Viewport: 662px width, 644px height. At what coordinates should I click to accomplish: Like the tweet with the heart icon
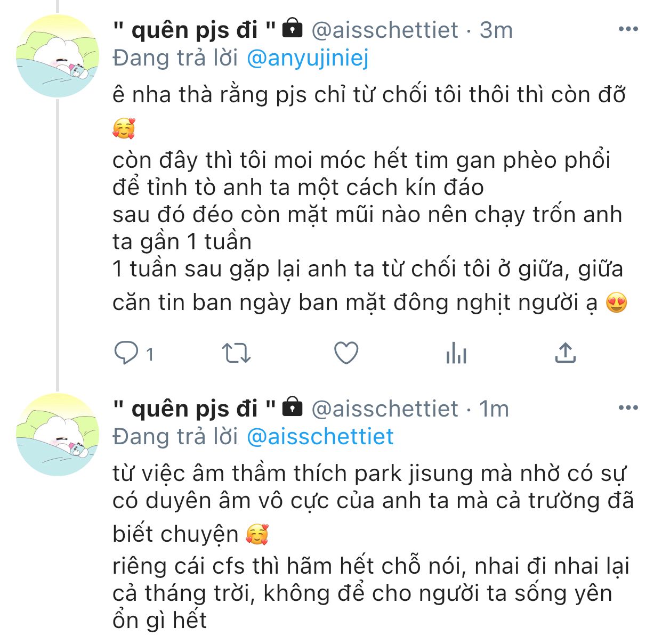pos(346,353)
